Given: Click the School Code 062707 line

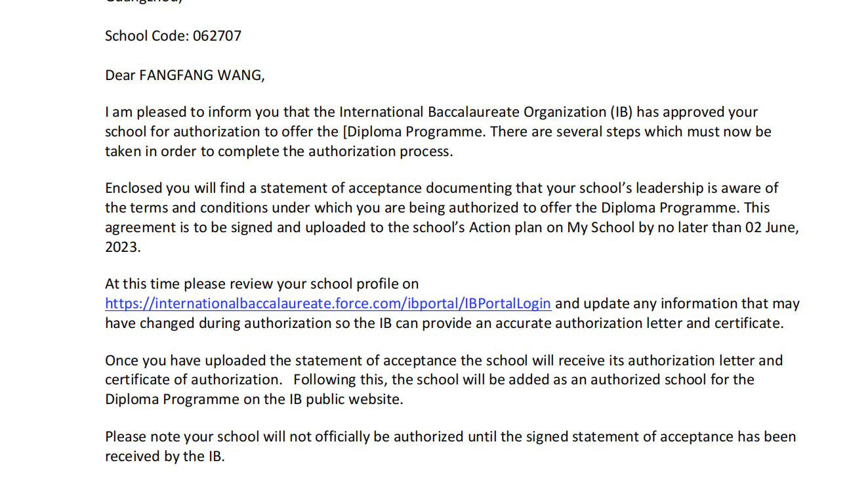Looking at the screenshot, I should coord(173,36).
